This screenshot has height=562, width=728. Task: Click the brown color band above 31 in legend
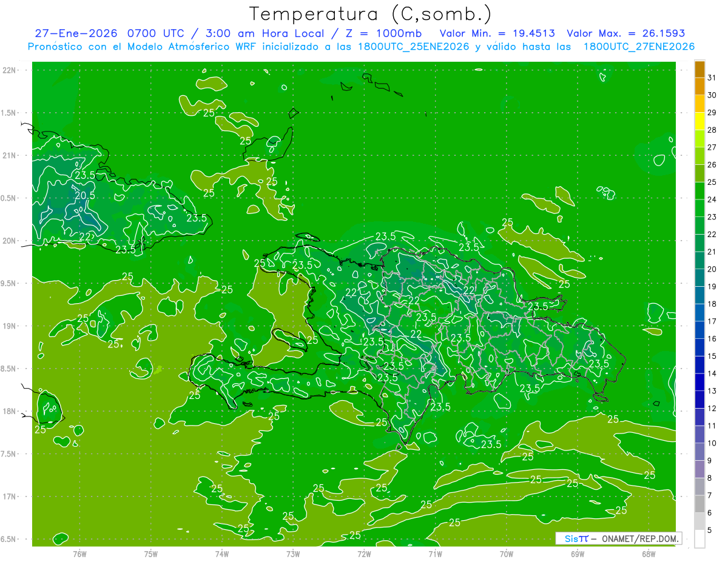pyautogui.click(x=699, y=69)
